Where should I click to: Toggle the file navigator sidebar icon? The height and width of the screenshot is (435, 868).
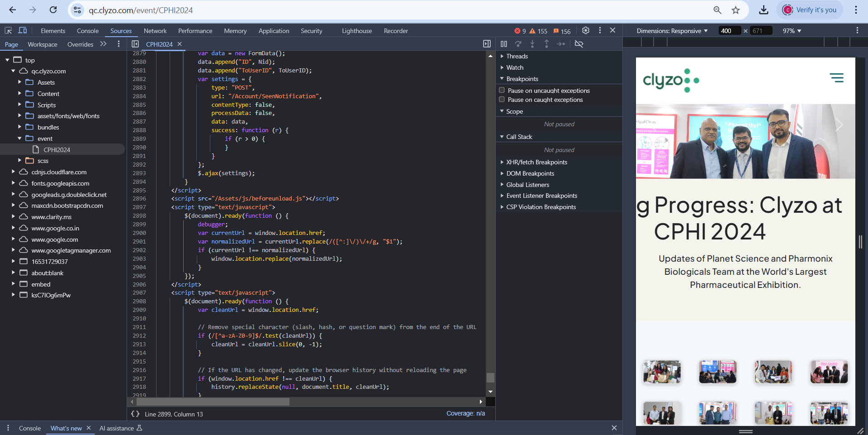[135, 44]
